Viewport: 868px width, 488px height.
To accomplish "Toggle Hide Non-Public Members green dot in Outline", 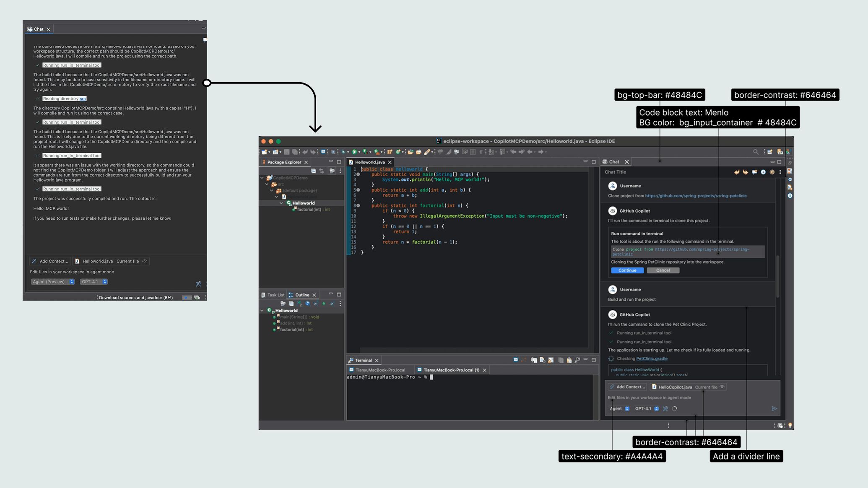I will click(x=324, y=304).
